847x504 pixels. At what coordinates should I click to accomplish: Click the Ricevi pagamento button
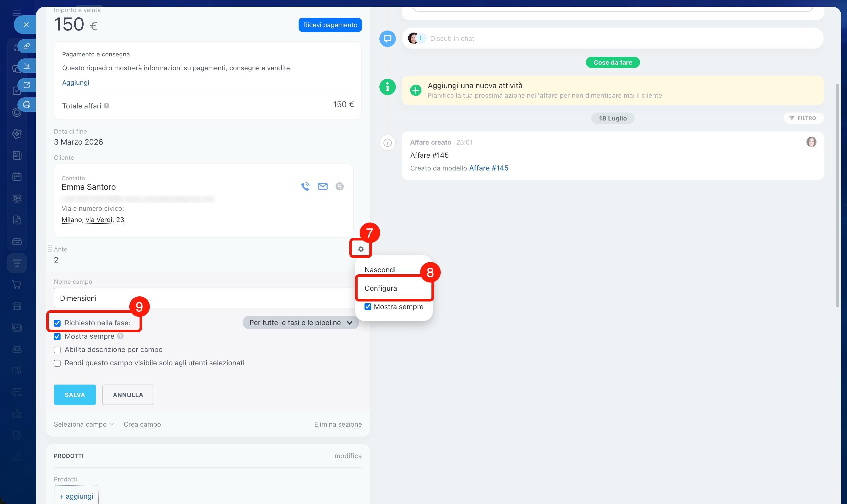click(x=330, y=25)
